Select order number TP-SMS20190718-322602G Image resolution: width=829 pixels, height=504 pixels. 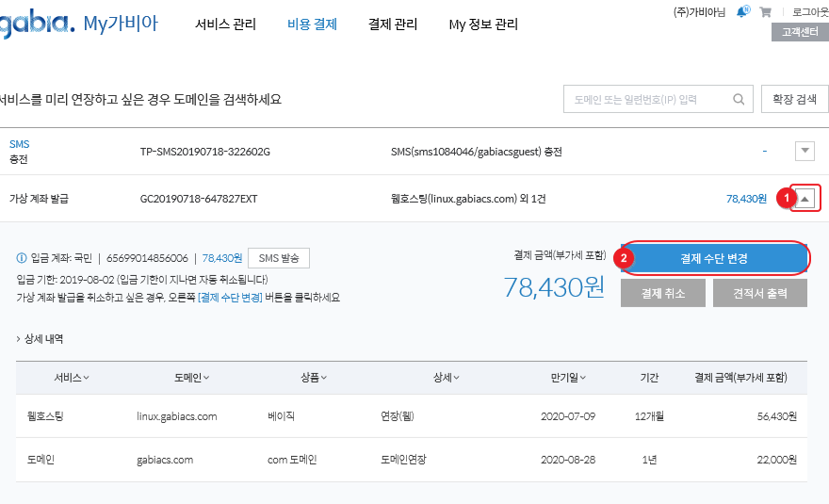click(x=205, y=152)
